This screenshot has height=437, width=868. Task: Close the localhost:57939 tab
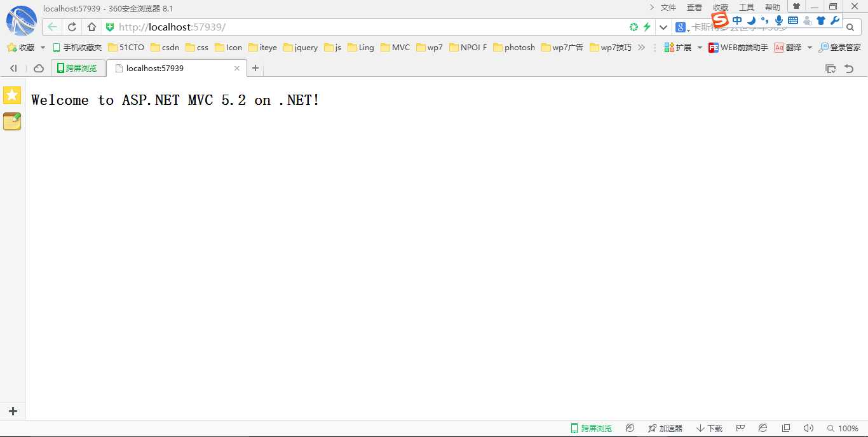click(x=237, y=68)
